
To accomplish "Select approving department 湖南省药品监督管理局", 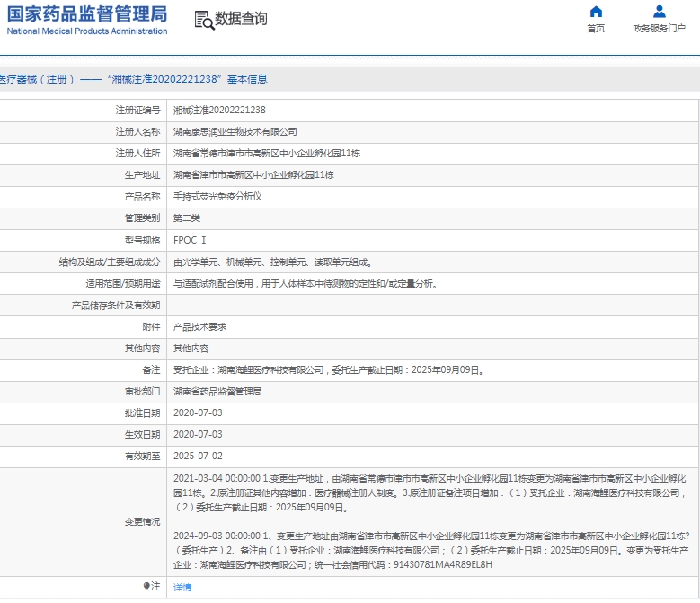I will click(217, 392).
